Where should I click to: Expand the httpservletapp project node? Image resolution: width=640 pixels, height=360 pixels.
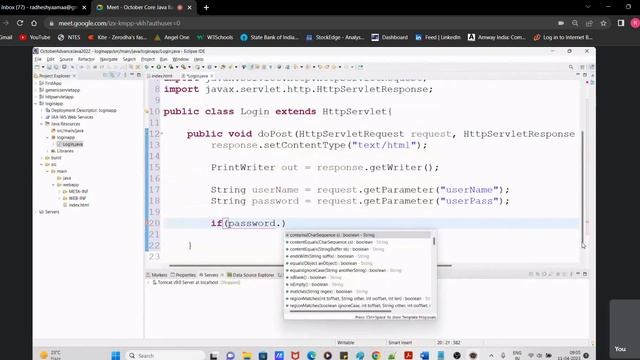pyautogui.click(x=36, y=97)
